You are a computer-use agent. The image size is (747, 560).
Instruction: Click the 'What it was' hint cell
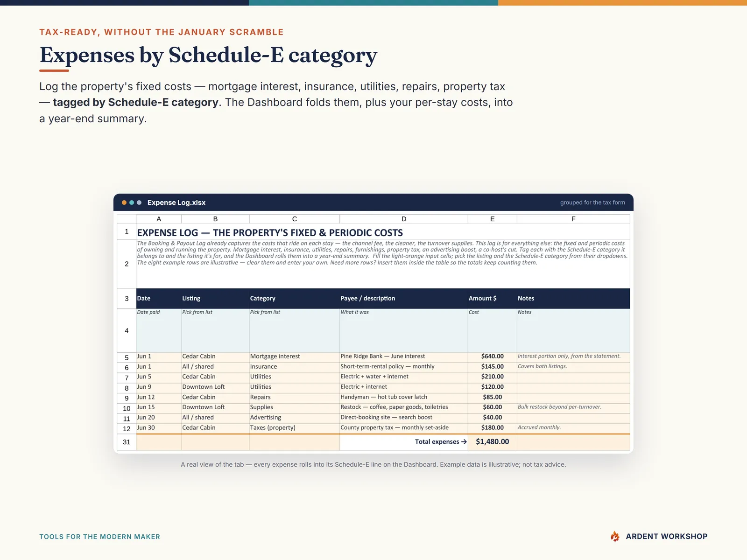pos(404,330)
